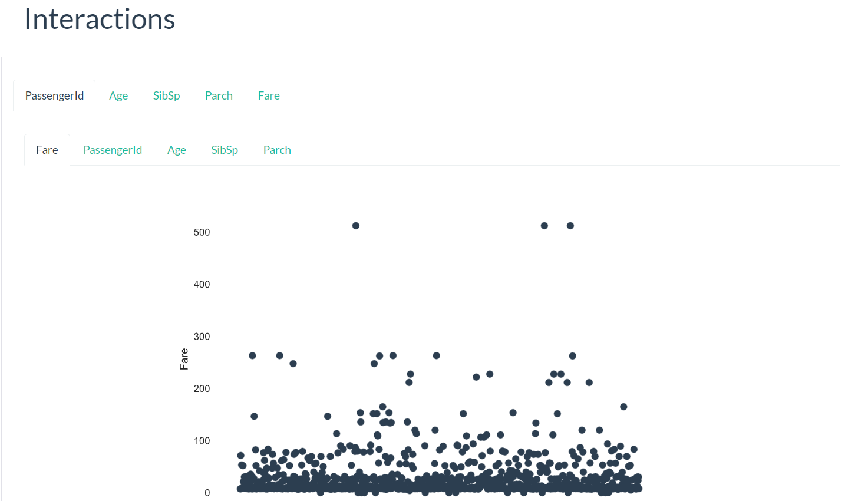The height and width of the screenshot is (501, 868).
Task: Click the 0 y-axis tick label
Action: coord(207,493)
